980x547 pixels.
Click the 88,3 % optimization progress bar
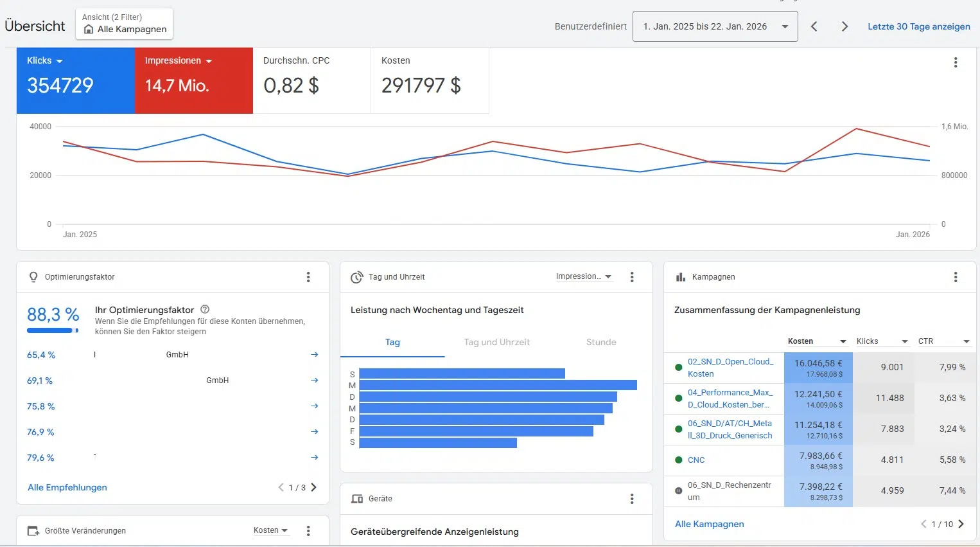point(53,330)
